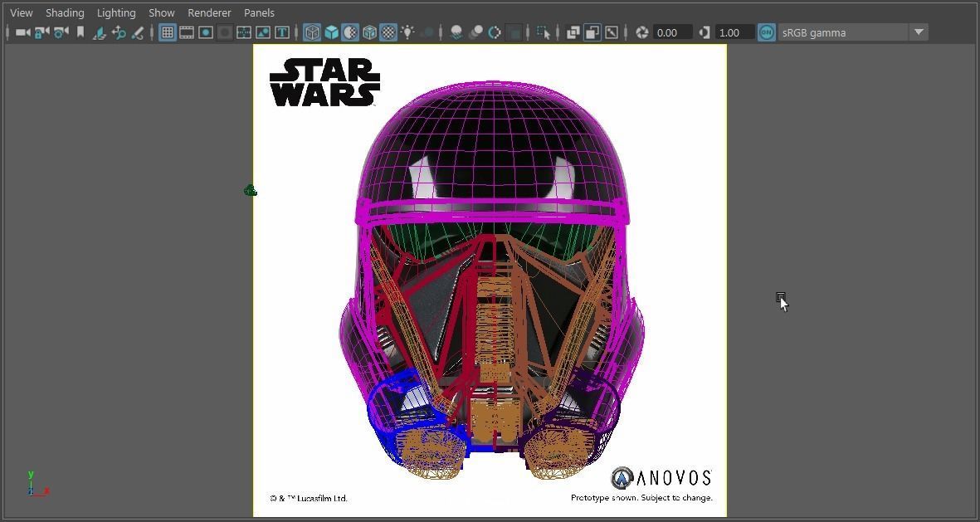980x522 pixels.
Task: Click the Motion Blur icon
Action: tap(475, 32)
